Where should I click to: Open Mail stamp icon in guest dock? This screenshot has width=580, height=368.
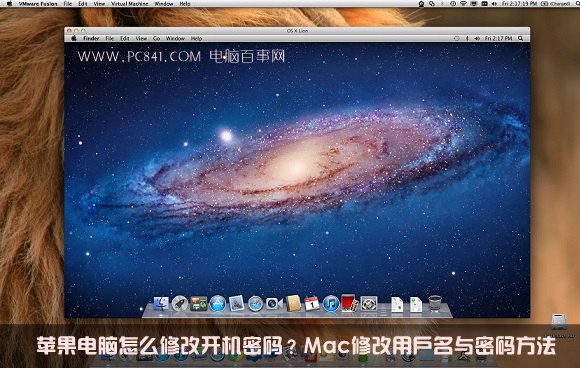click(x=236, y=303)
